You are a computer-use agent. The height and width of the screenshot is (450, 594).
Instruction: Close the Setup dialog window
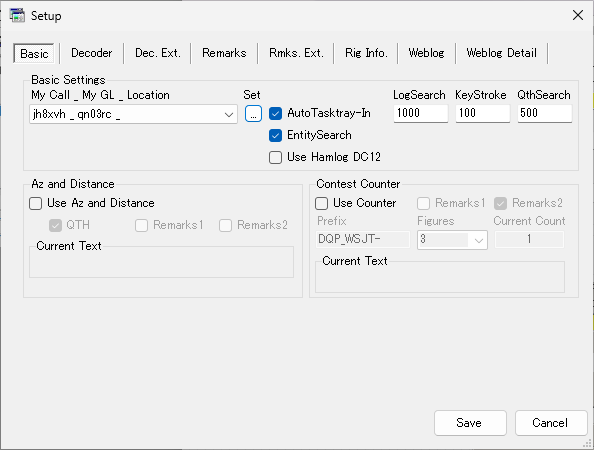578,15
